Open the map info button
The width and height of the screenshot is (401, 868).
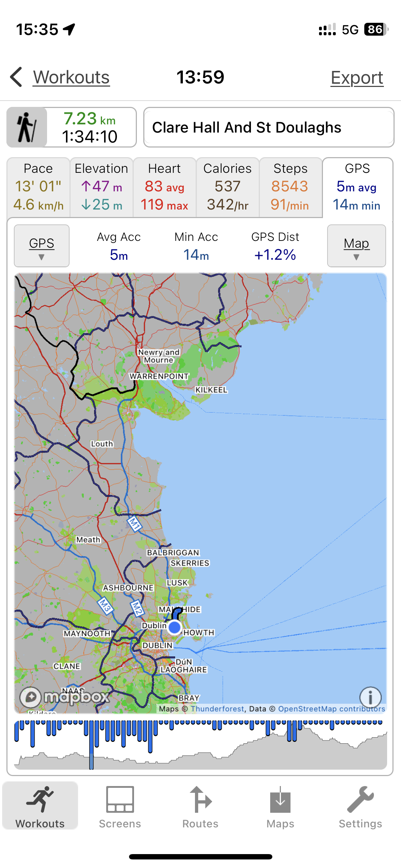click(x=370, y=697)
